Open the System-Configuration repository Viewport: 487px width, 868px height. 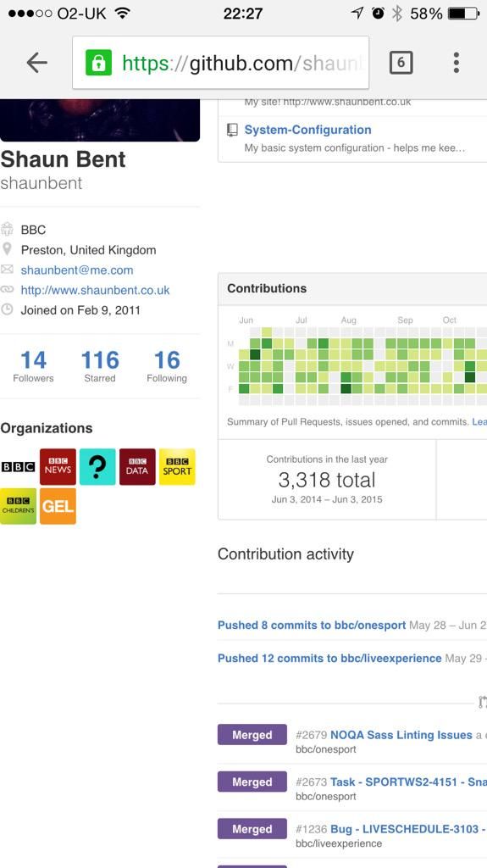307,130
